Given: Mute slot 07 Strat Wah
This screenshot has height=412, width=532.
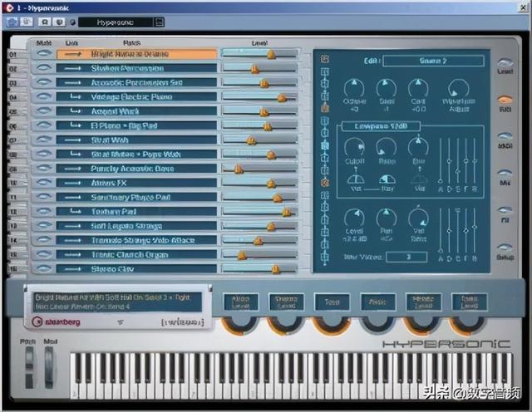Looking at the screenshot, I should point(44,140).
